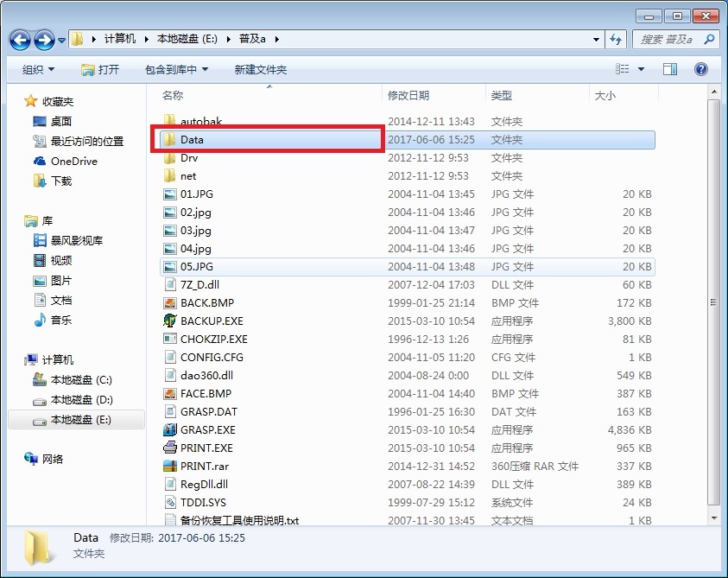Select the PRINT.rar archive icon
The height and width of the screenshot is (578, 728).
[x=170, y=467]
